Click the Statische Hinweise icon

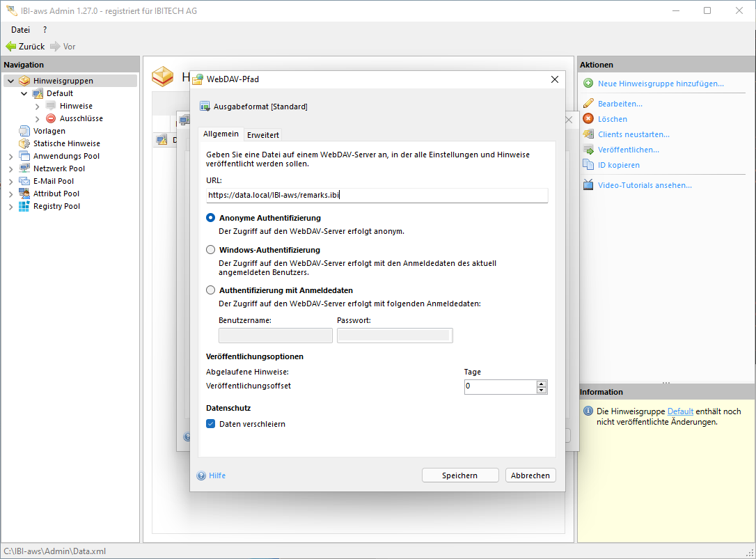point(24,143)
